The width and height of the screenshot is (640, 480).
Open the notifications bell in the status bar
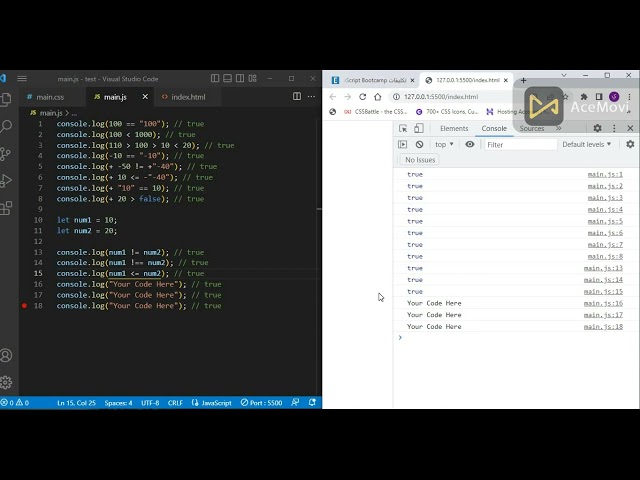click(x=312, y=403)
